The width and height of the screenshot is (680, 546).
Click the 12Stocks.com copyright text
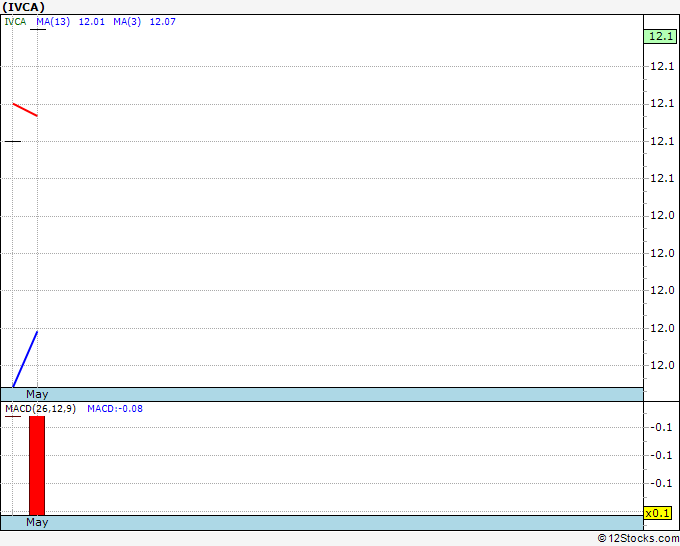pyautogui.click(x=638, y=539)
